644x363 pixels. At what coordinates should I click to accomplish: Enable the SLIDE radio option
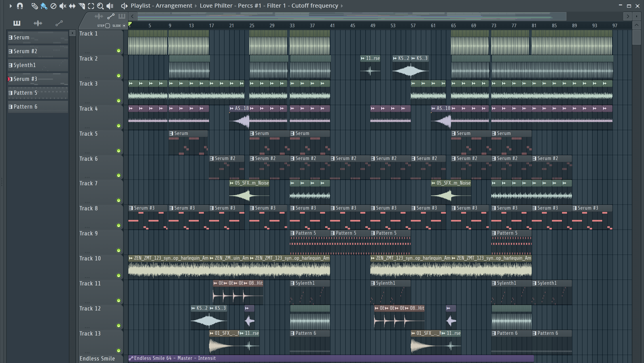click(124, 26)
